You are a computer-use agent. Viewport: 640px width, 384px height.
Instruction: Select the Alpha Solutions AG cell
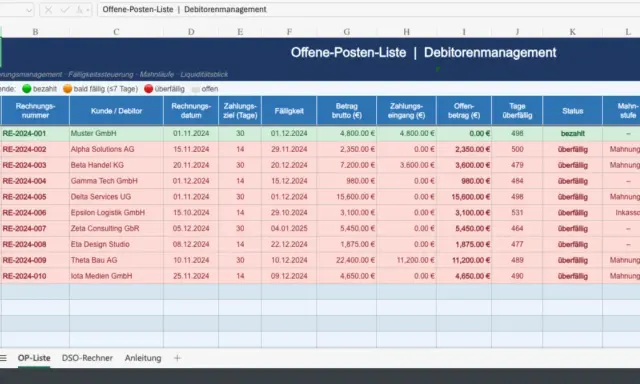pyautogui.click(x=116, y=149)
